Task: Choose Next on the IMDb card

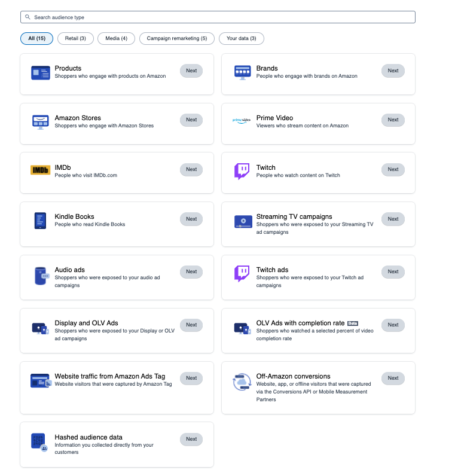Action: coord(191,169)
